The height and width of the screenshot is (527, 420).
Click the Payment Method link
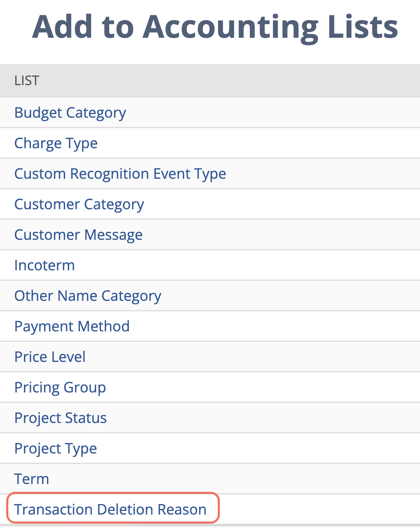[72, 327]
